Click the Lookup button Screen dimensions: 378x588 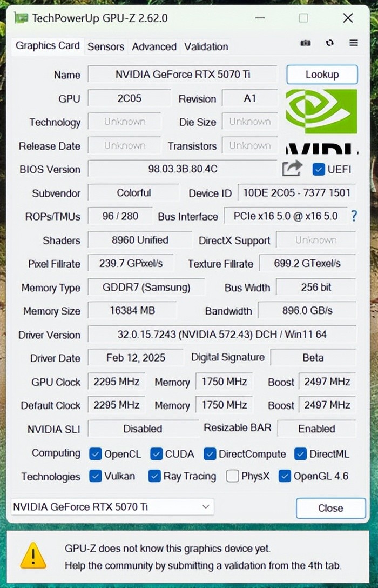pyautogui.click(x=322, y=75)
